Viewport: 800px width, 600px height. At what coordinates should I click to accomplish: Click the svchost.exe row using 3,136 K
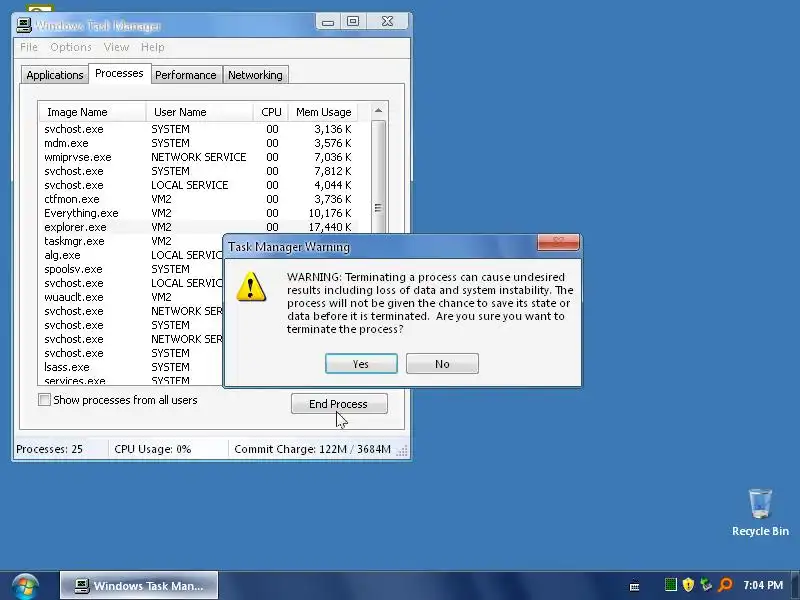(198, 129)
